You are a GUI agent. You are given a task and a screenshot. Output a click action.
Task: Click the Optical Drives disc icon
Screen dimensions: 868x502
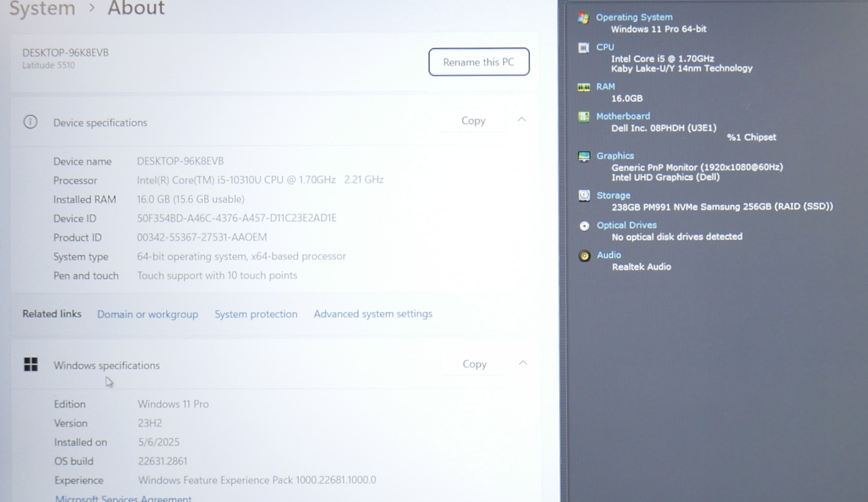click(584, 226)
